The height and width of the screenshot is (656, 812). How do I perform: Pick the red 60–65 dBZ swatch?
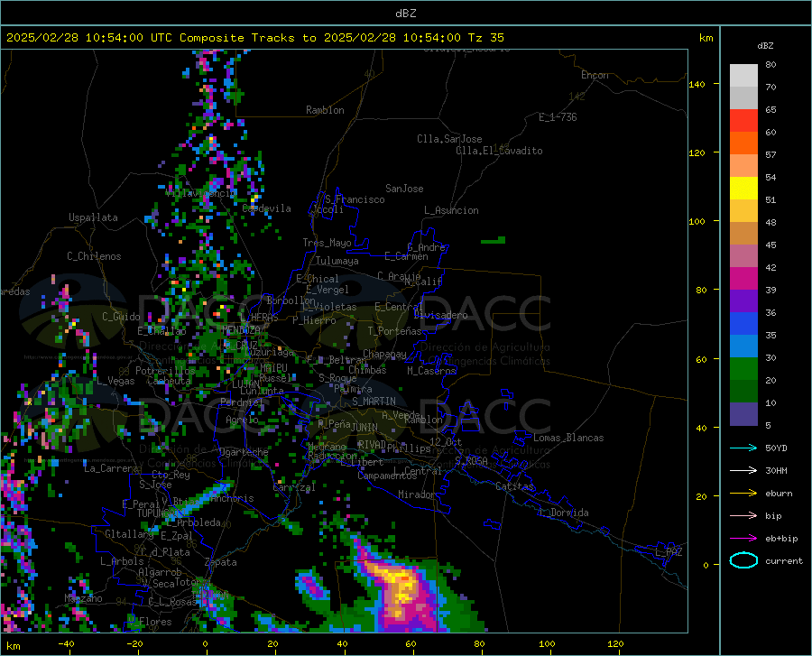point(743,121)
